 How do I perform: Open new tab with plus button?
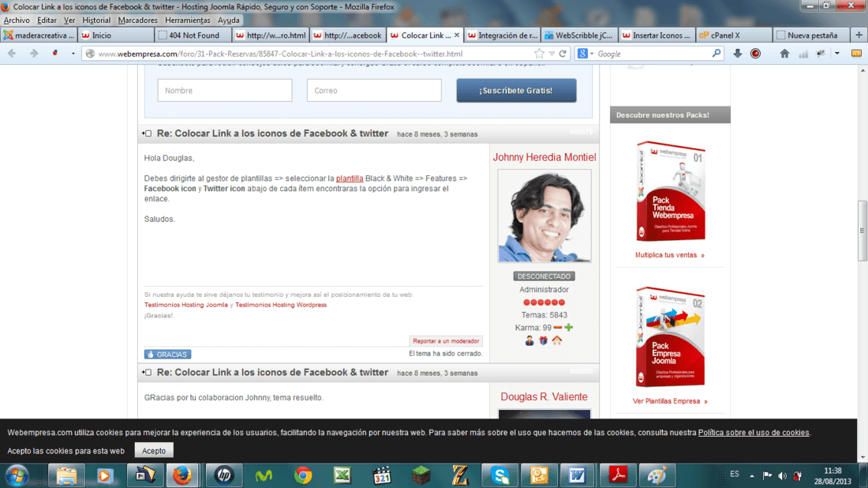pyautogui.click(x=859, y=35)
